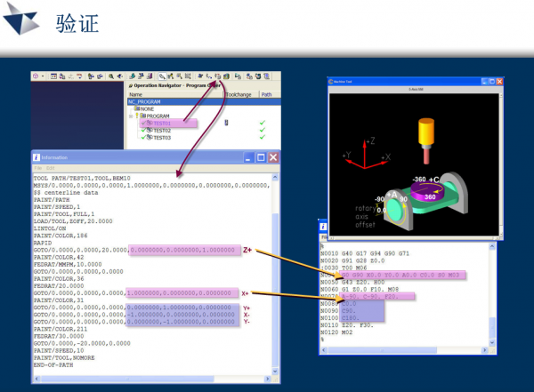
Task: Click the green path checkmark for TEST01
Action: click(262, 123)
